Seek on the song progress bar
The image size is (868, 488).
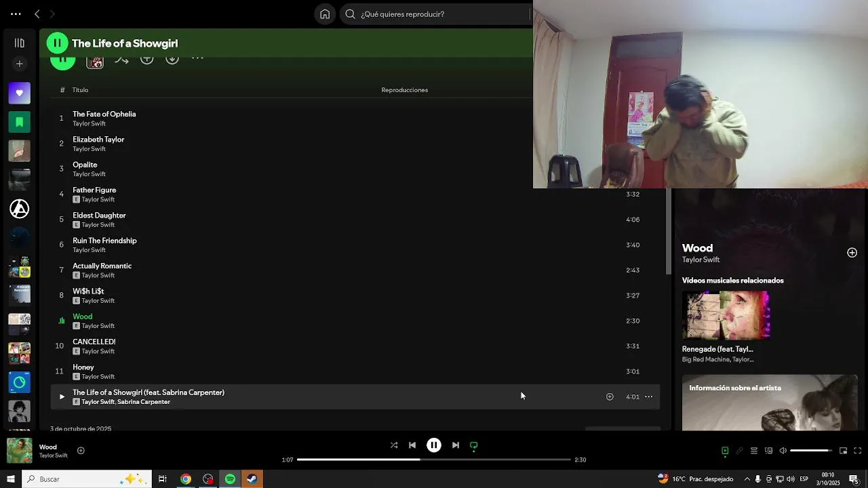pyautogui.click(x=434, y=460)
